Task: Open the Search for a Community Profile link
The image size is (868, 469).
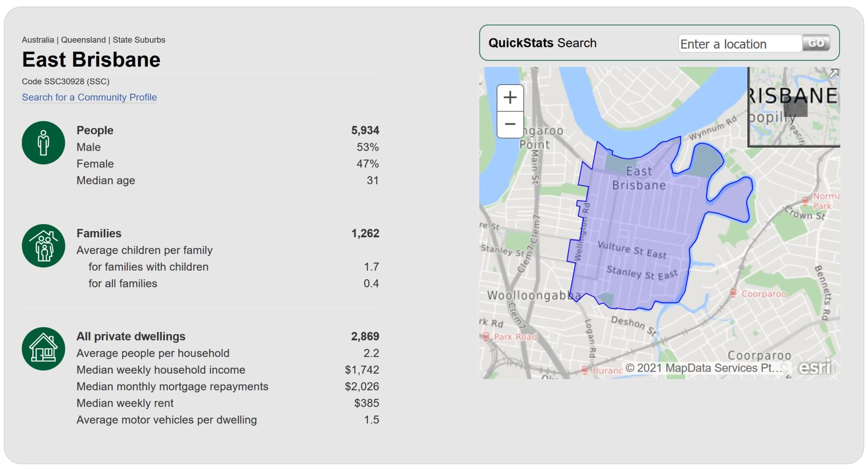Action: 89,97
